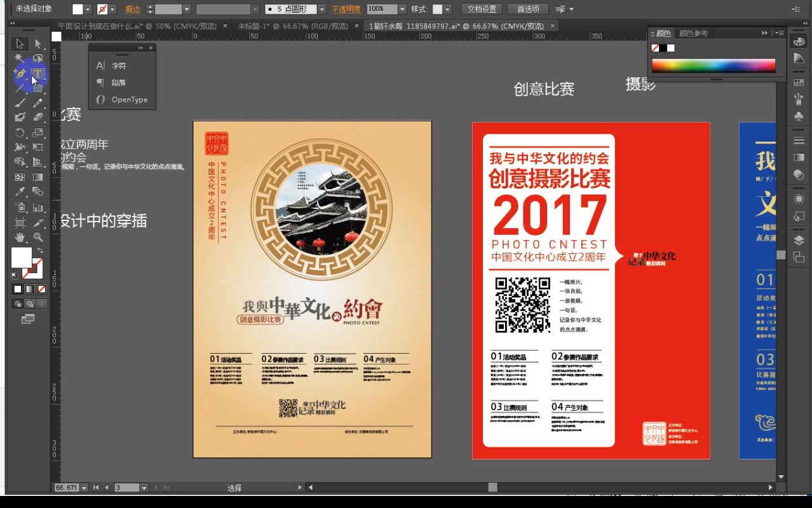Open 样式 style swatch dropdown
812x508 pixels.
click(448, 10)
